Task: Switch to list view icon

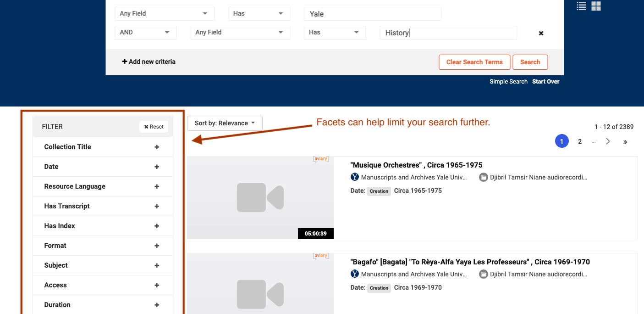Action: point(581,6)
